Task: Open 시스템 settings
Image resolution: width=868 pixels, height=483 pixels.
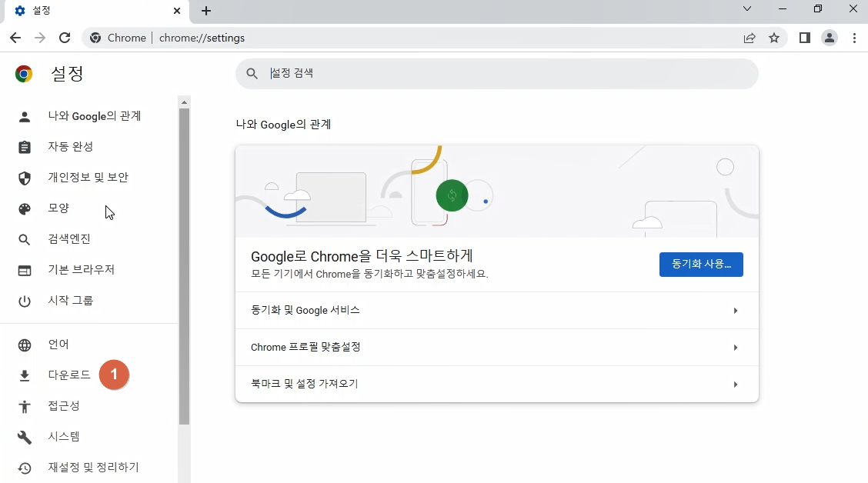Action: pos(64,437)
